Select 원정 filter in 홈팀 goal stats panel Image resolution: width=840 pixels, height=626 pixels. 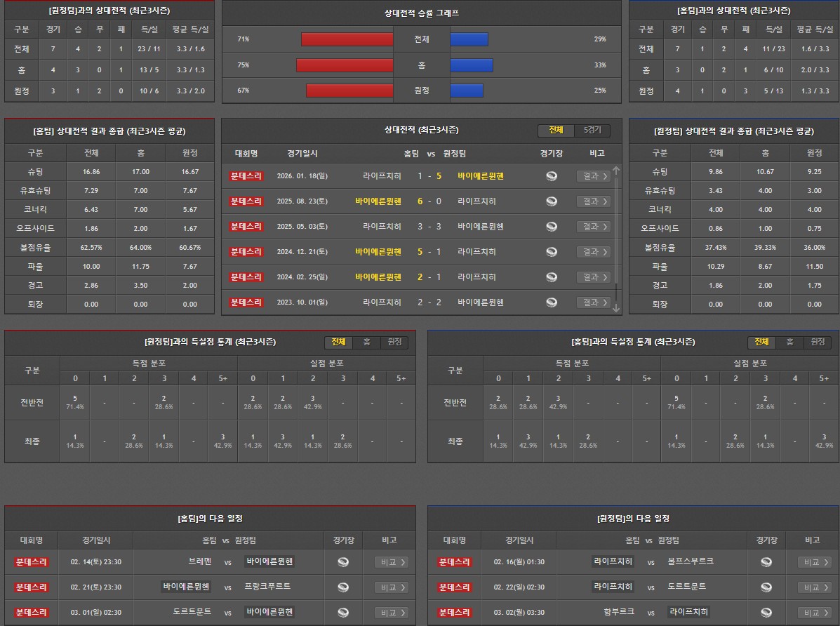pyautogui.click(x=818, y=342)
